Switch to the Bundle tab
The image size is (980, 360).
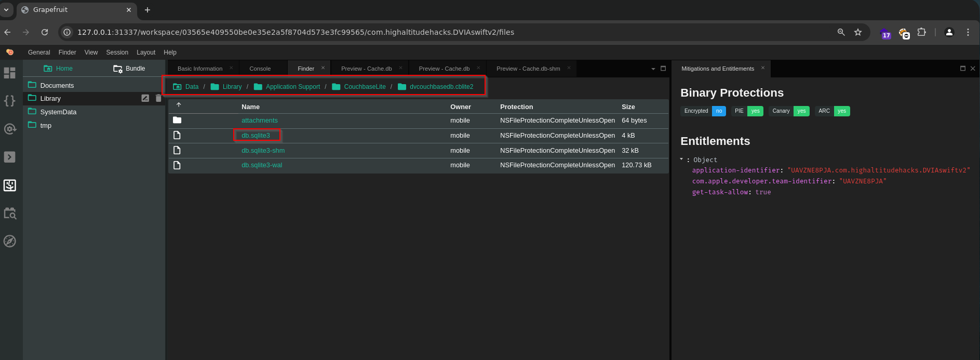coord(129,69)
